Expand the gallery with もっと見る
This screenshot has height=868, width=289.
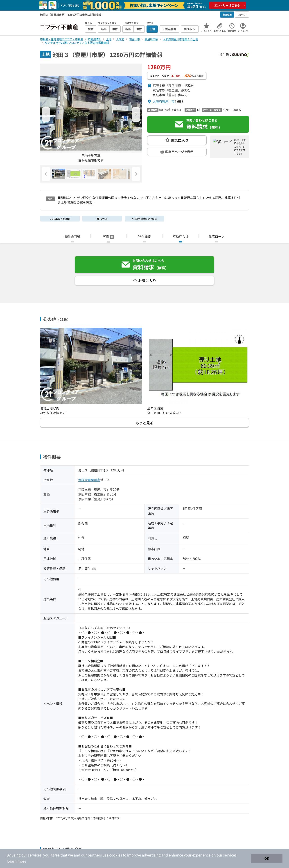(x=144, y=423)
